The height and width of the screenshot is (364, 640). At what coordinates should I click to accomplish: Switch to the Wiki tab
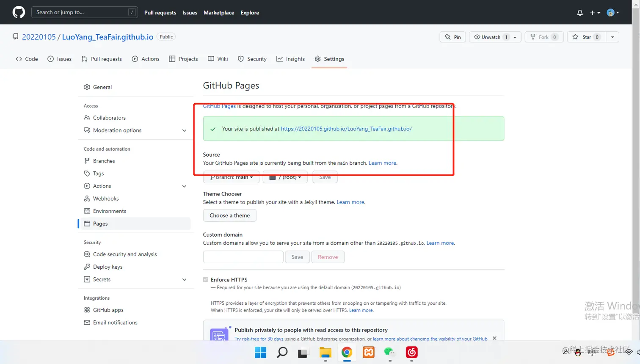click(218, 59)
